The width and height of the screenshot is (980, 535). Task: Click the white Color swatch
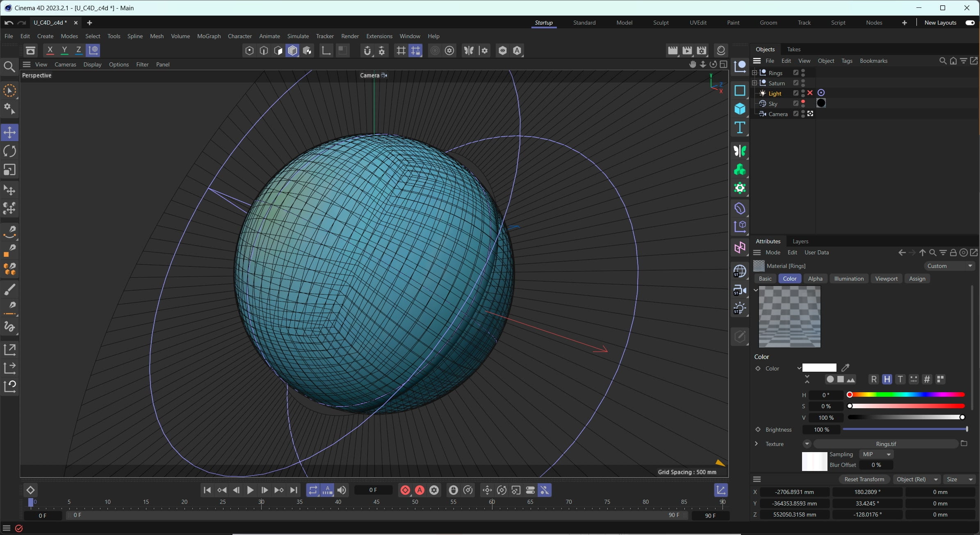click(x=819, y=368)
